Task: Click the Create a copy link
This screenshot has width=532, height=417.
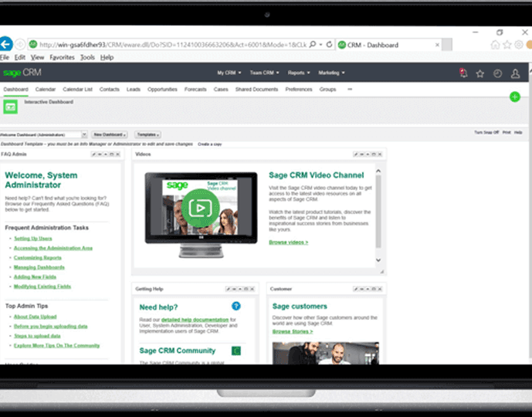Action: [210, 144]
